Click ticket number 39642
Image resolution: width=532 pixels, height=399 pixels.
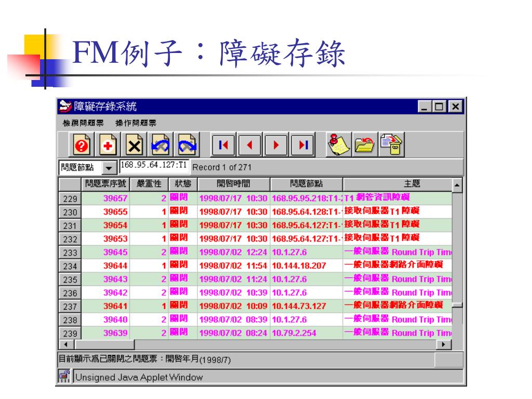[115, 293]
